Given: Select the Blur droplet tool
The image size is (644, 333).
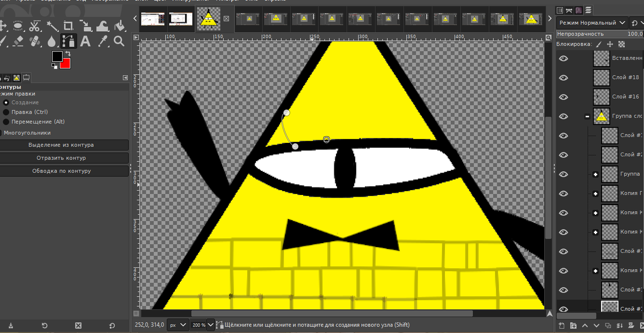Looking at the screenshot, I should pos(52,41).
